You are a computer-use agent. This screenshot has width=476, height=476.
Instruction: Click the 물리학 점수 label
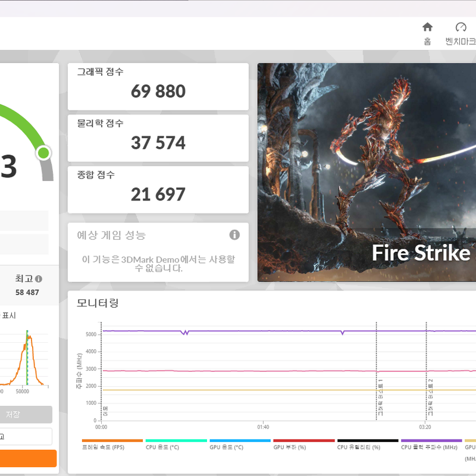(x=100, y=123)
